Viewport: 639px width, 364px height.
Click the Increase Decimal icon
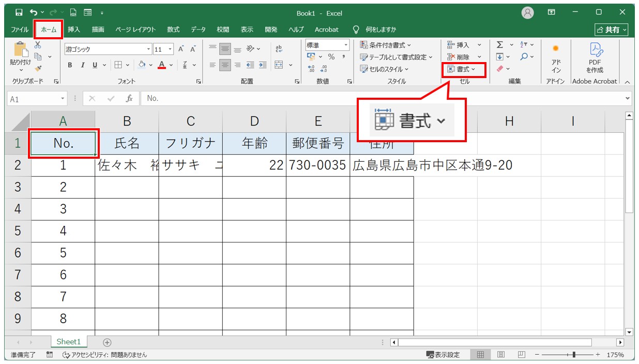coord(311,68)
